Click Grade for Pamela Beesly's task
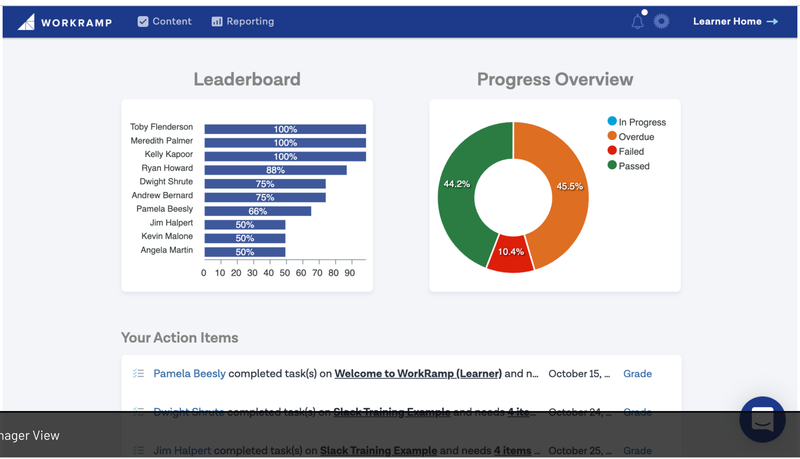The width and height of the screenshot is (800, 459). pyautogui.click(x=637, y=373)
